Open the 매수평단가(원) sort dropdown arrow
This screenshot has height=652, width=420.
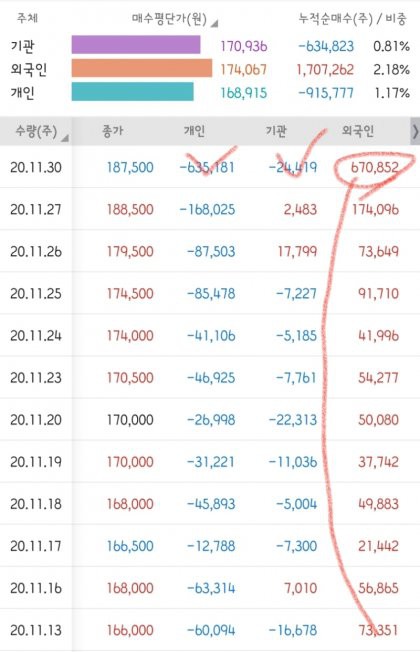tap(215, 23)
